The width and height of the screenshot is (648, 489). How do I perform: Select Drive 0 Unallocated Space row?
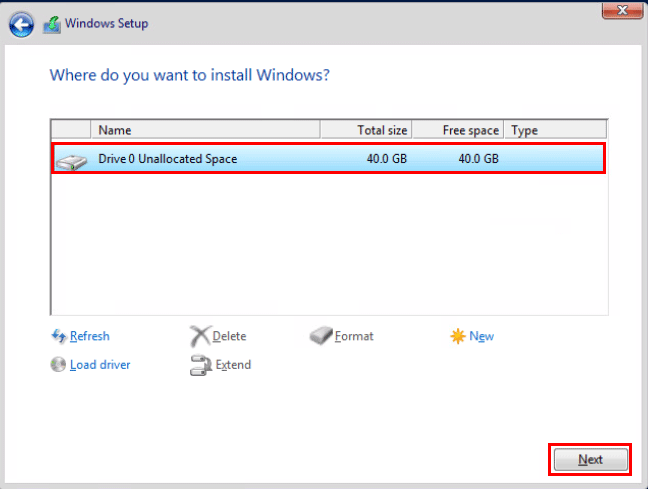329,159
